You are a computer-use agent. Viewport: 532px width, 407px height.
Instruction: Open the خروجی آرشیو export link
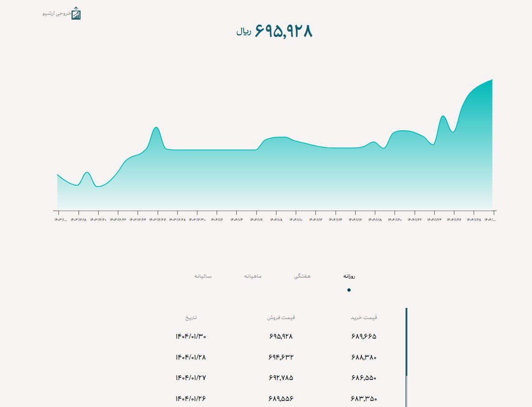57,13
